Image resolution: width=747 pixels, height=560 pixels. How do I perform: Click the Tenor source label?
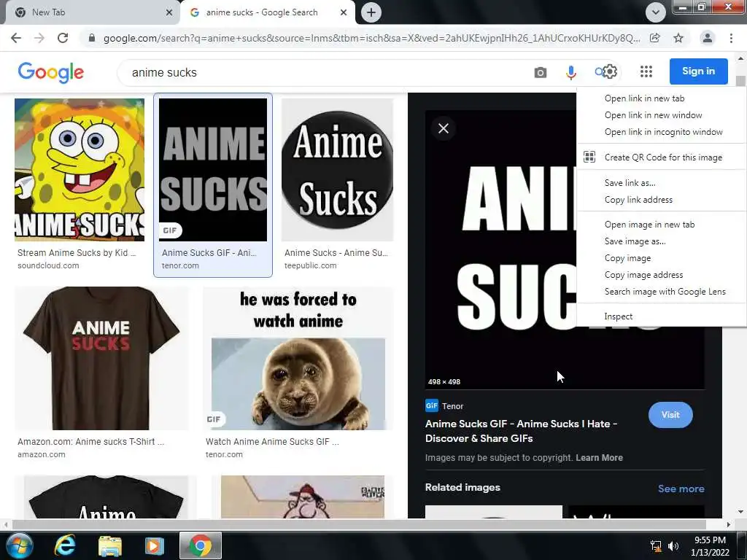coord(452,406)
